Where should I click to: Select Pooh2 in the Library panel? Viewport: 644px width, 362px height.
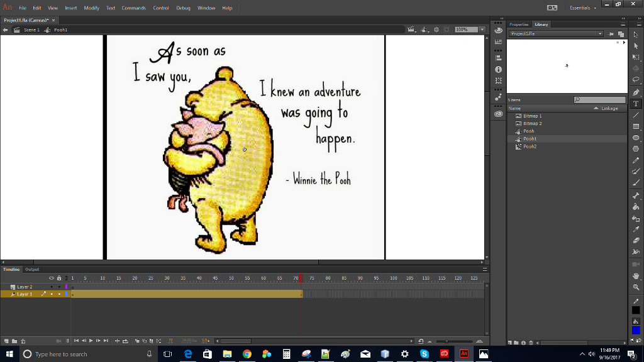[531, 146]
